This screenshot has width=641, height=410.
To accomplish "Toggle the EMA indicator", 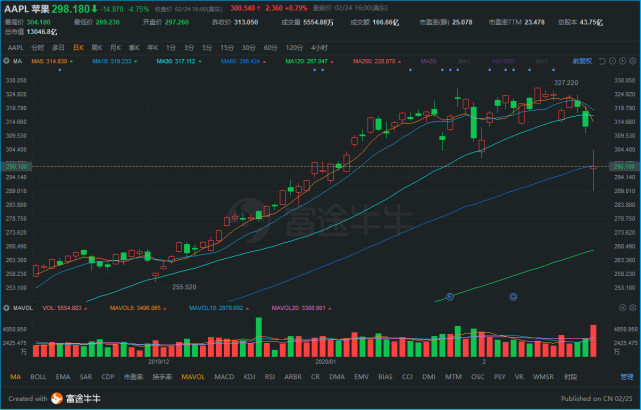I will pyautogui.click(x=63, y=377).
